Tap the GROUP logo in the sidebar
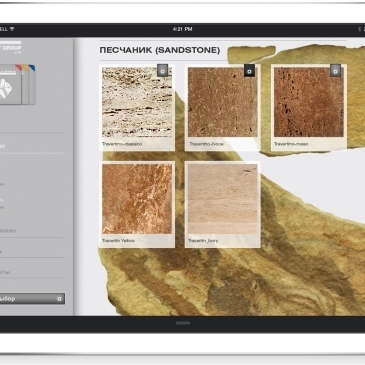 (x=11, y=48)
